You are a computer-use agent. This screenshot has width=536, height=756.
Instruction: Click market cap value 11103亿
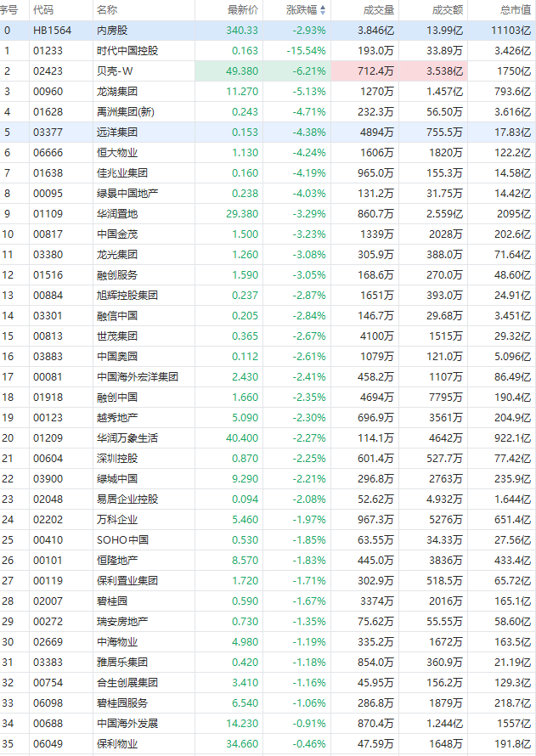pos(511,31)
